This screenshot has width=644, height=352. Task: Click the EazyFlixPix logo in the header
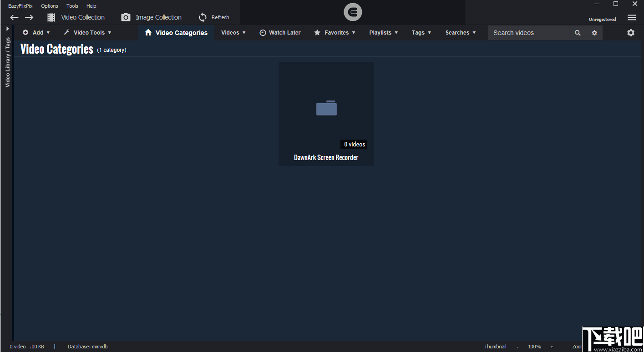[353, 12]
